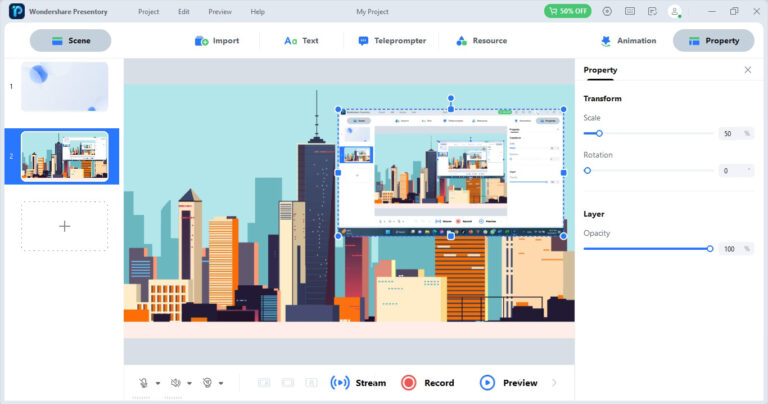Viewport: 768px width, 404px height.
Task: Toggle the microphone on or off
Action: 143,383
